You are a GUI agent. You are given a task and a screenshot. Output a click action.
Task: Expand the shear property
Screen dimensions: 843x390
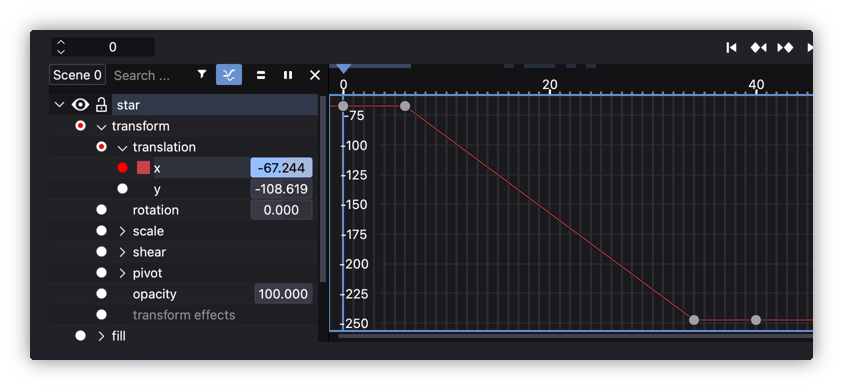122,252
